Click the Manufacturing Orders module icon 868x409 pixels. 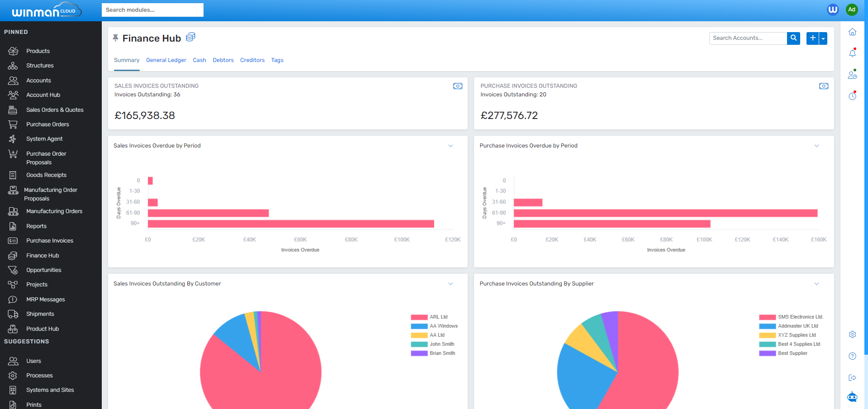[x=13, y=211]
